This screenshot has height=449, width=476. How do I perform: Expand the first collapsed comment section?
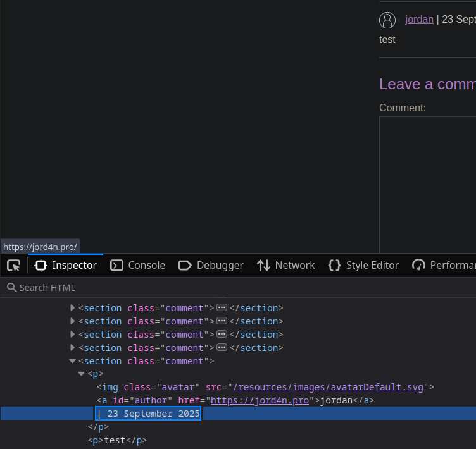73,308
